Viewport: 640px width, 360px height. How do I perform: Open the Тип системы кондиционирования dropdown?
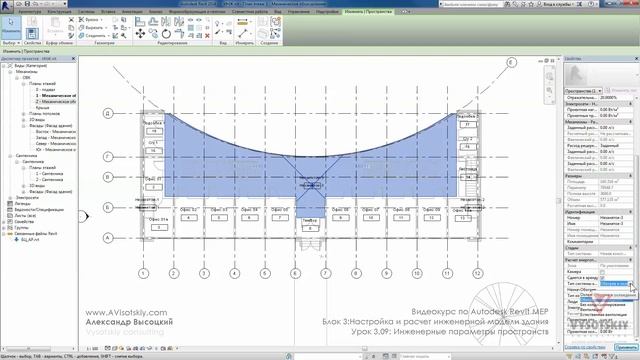coord(631,284)
